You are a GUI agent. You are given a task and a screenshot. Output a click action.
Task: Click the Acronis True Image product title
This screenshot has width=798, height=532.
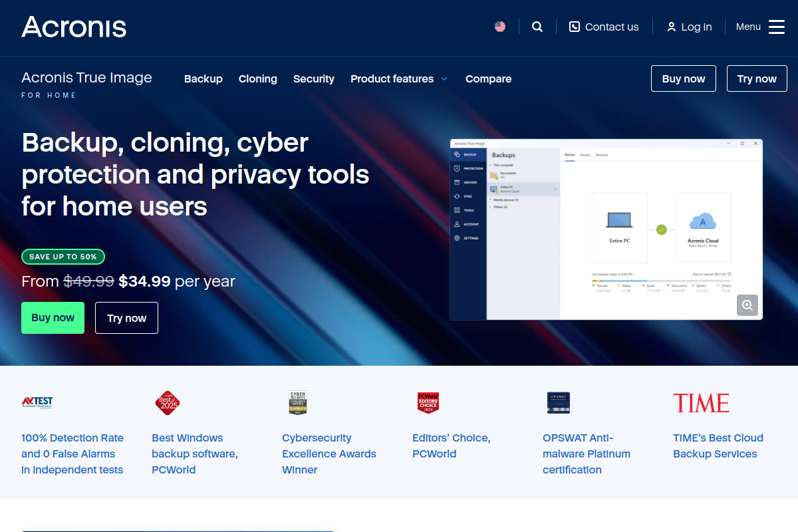(86, 78)
